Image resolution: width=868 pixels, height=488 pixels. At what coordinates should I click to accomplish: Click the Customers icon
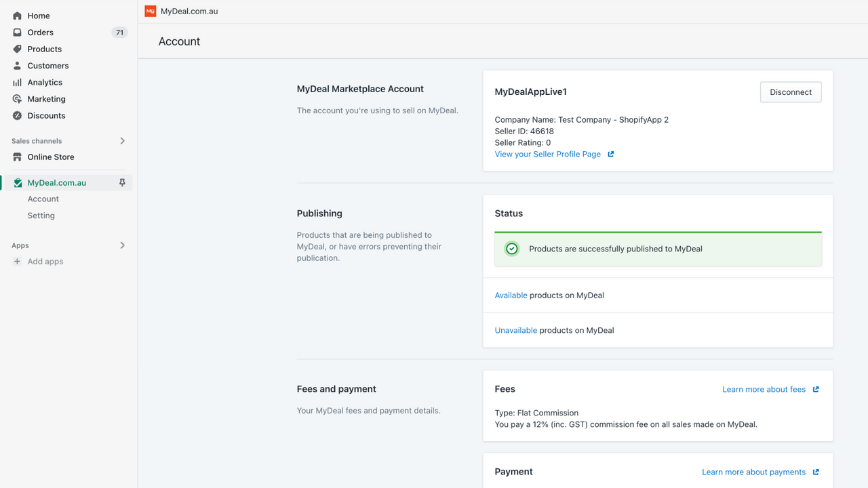click(x=16, y=65)
